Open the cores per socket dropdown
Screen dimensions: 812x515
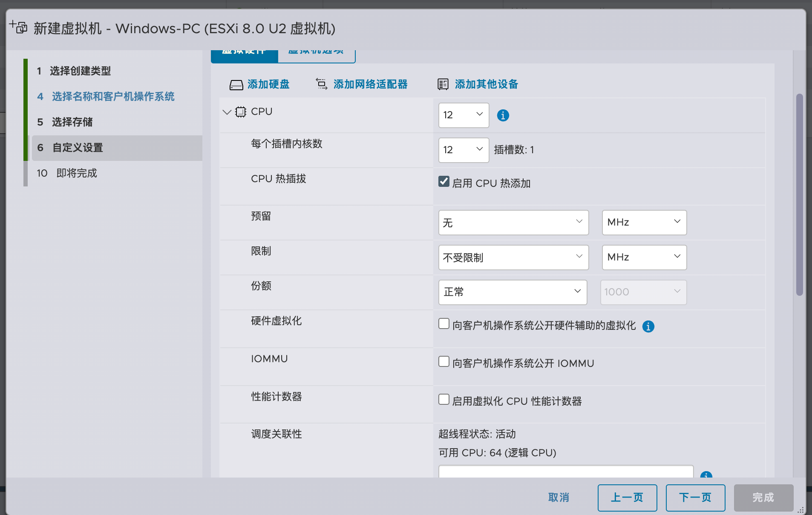(464, 150)
